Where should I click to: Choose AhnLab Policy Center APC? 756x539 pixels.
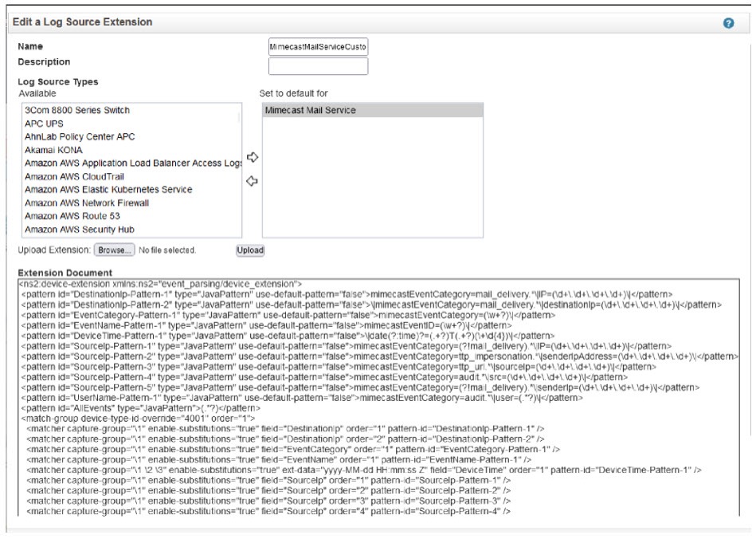[x=80, y=136]
